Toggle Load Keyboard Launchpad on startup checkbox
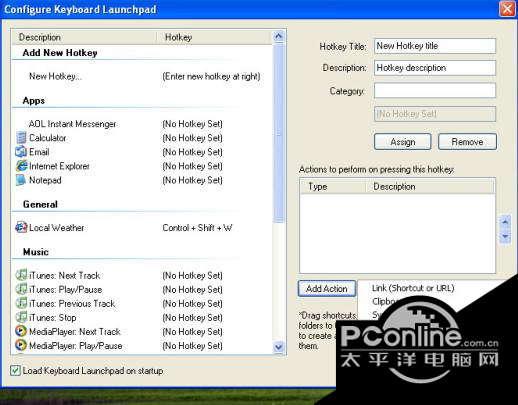This screenshot has height=405, width=518. [x=15, y=370]
